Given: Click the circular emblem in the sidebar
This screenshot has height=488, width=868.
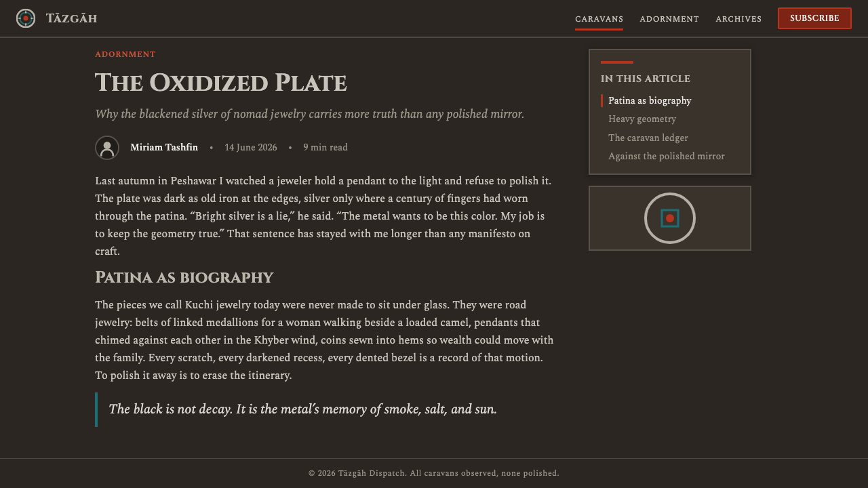Looking at the screenshot, I should 670,218.
